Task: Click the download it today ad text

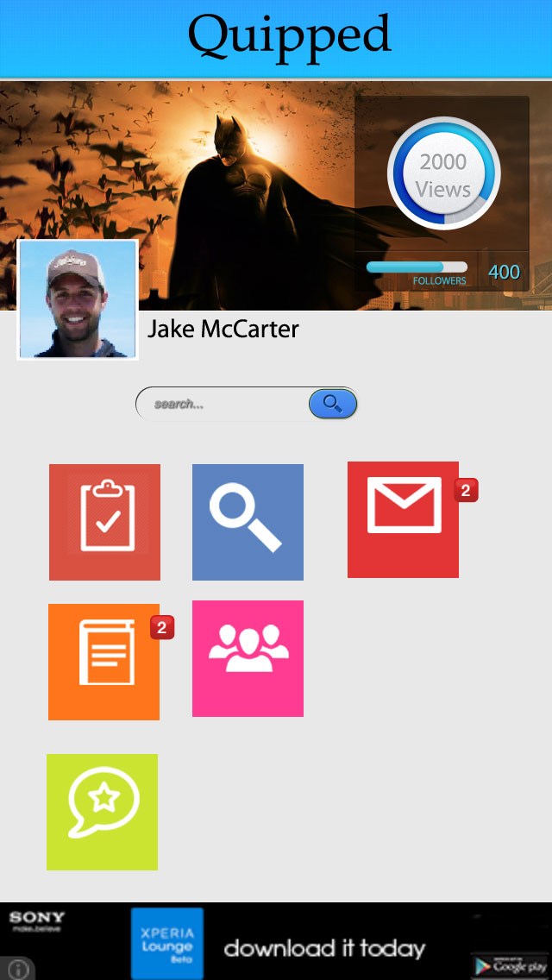Action: pyautogui.click(x=325, y=949)
